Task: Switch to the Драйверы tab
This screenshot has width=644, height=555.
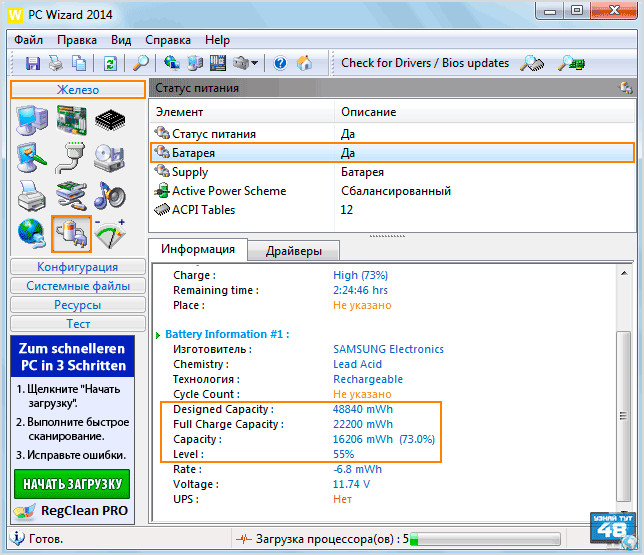Action: coord(294,251)
